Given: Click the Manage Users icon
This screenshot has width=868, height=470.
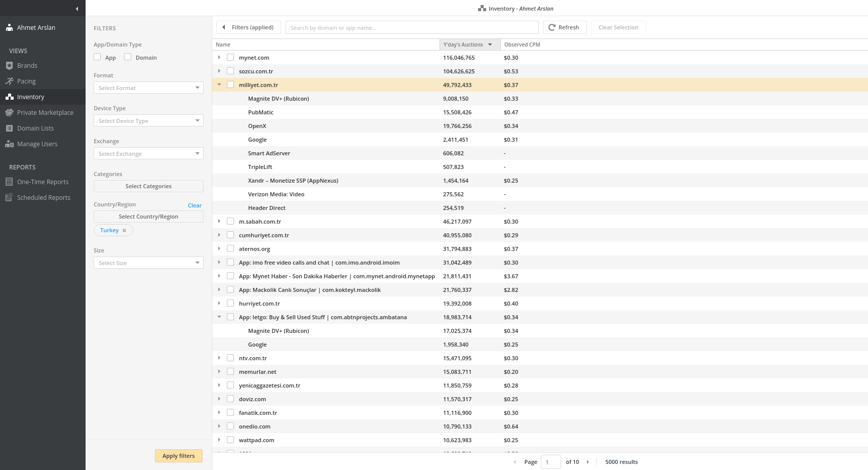Looking at the screenshot, I should coord(9,144).
